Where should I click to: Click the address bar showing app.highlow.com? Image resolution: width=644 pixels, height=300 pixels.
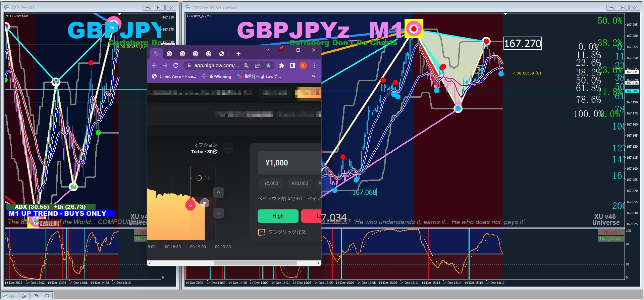(217, 65)
